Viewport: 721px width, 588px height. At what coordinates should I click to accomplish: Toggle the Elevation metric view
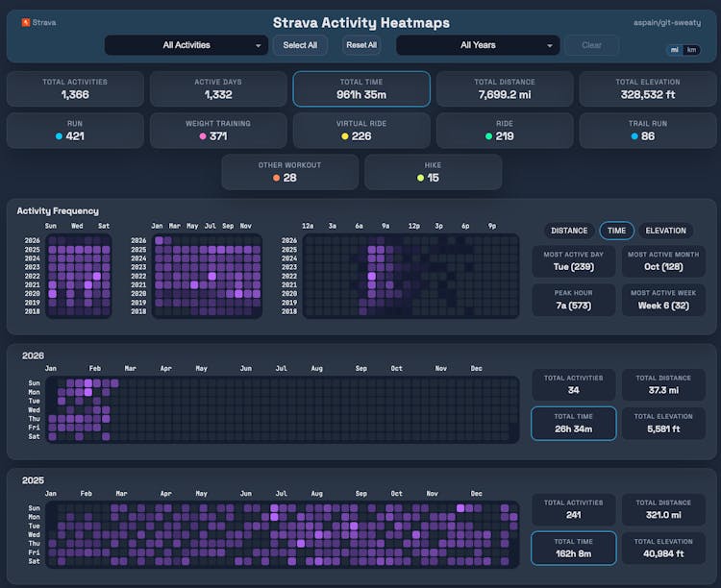(x=665, y=231)
